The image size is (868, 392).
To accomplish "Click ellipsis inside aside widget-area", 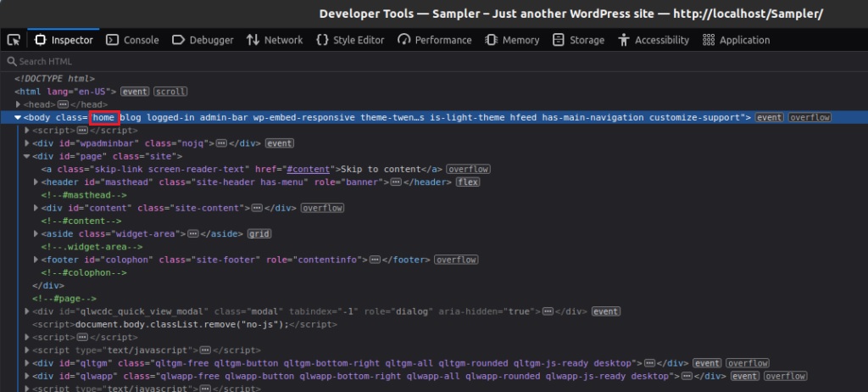I will pos(192,234).
